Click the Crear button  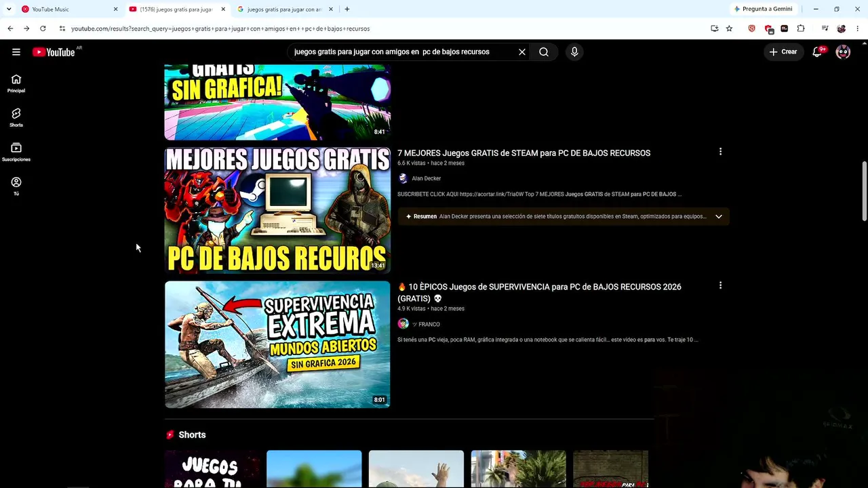[x=783, y=52]
